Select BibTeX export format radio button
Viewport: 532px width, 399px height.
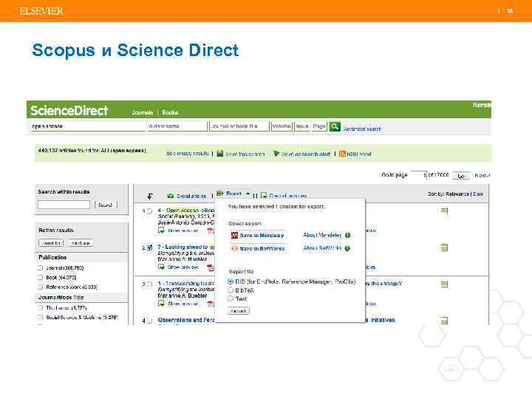[231, 290]
